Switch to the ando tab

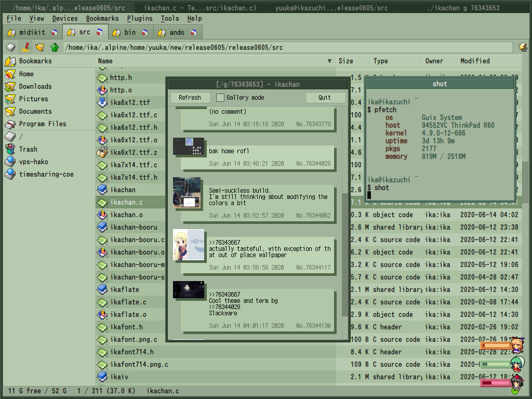[x=178, y=32]
